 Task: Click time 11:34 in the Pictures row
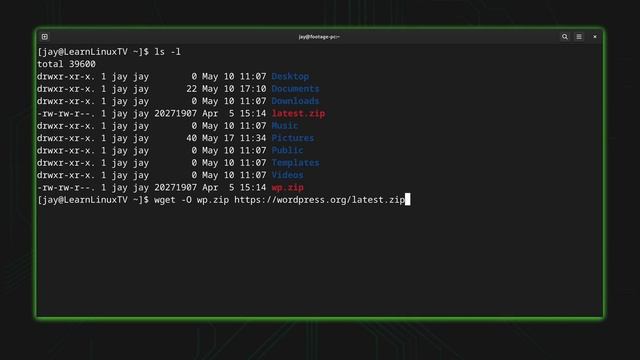tap(253, 138)
